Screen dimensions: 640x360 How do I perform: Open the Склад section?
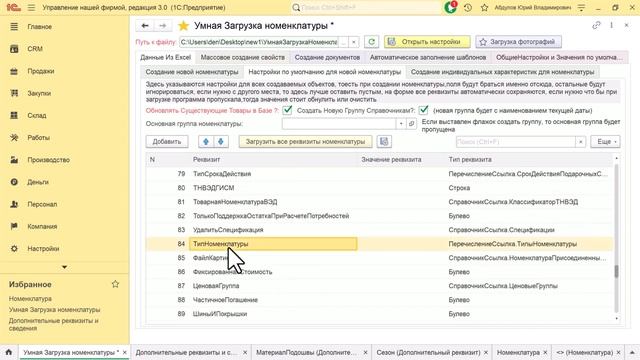(x=37, y=116)
